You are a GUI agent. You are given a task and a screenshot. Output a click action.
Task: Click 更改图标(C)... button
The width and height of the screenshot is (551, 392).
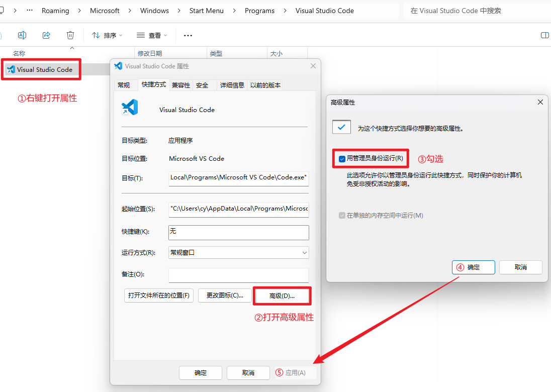point(225,296)
